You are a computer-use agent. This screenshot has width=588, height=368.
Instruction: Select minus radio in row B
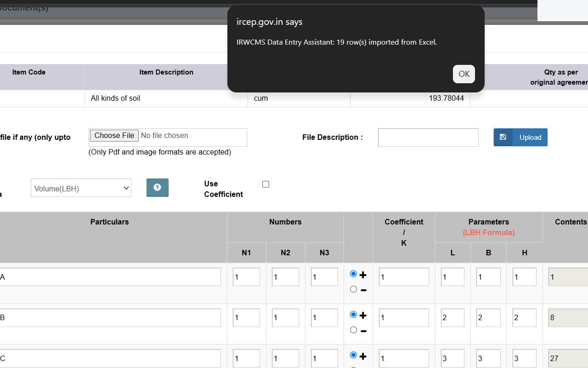(353, 330)
